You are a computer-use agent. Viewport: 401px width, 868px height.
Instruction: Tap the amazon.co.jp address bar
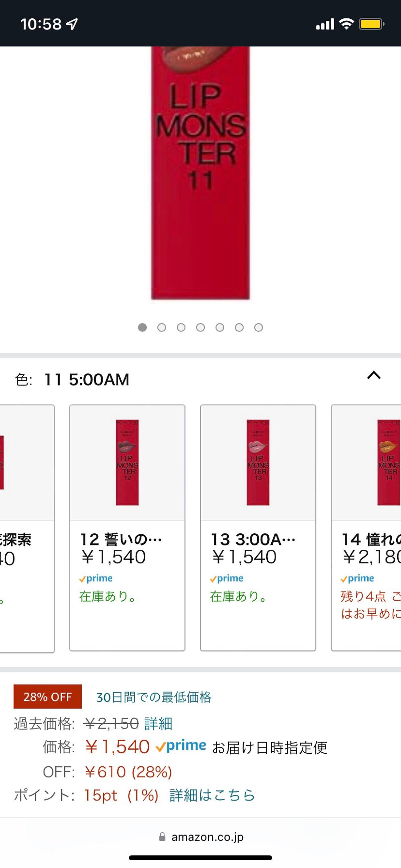point(207,837)
